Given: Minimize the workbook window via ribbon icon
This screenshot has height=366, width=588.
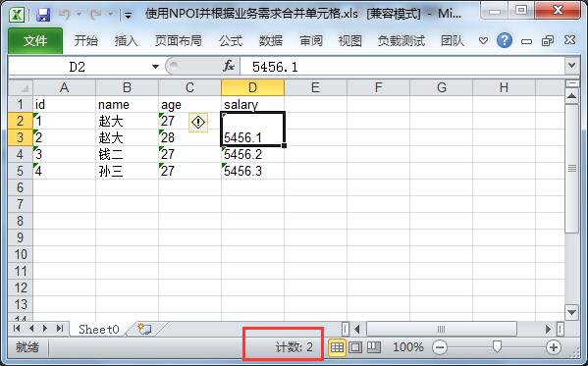Looking at the screenshot, I should [x=526, y=41].
